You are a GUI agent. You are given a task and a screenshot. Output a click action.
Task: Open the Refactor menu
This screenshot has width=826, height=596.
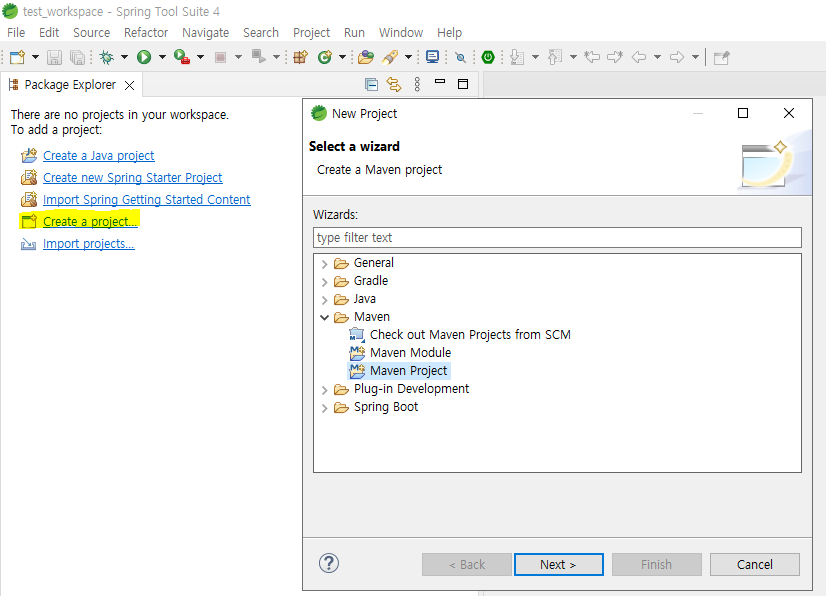coord(146,33)
